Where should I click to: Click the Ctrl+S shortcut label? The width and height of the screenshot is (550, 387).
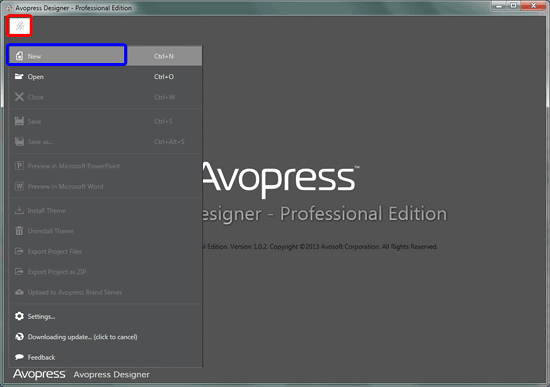(x=163, y=121)
